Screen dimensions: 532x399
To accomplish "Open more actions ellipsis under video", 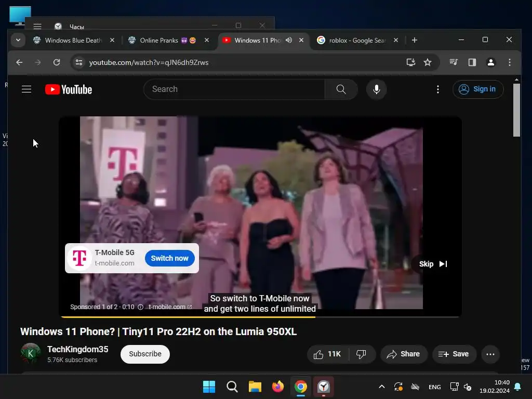I will (490, 354).
